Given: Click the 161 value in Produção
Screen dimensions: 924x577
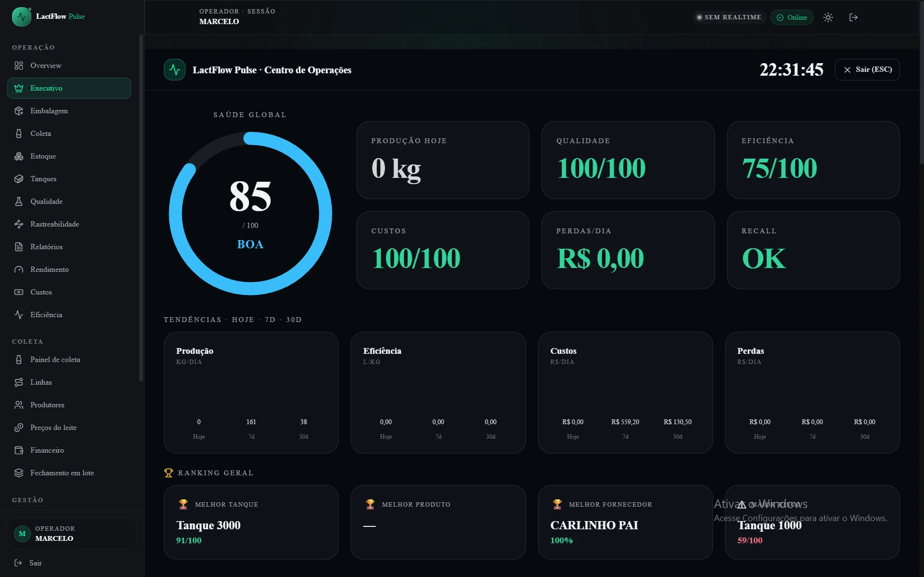Looking at the screenshot, I should 251,422.
